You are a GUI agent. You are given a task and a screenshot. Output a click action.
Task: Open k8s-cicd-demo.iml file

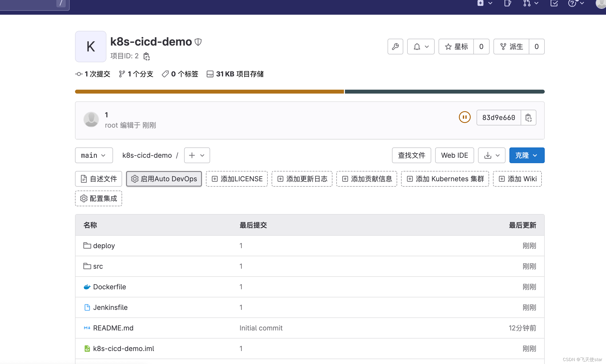click(x=124, y=349)
